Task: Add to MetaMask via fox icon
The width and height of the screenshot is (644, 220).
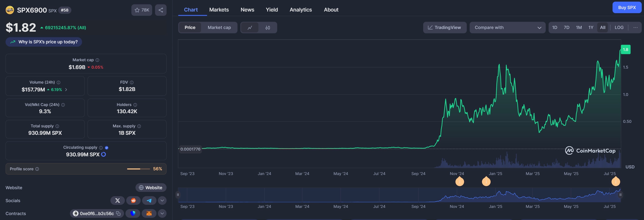Action: pyautogui.click(x=149, y=213)
